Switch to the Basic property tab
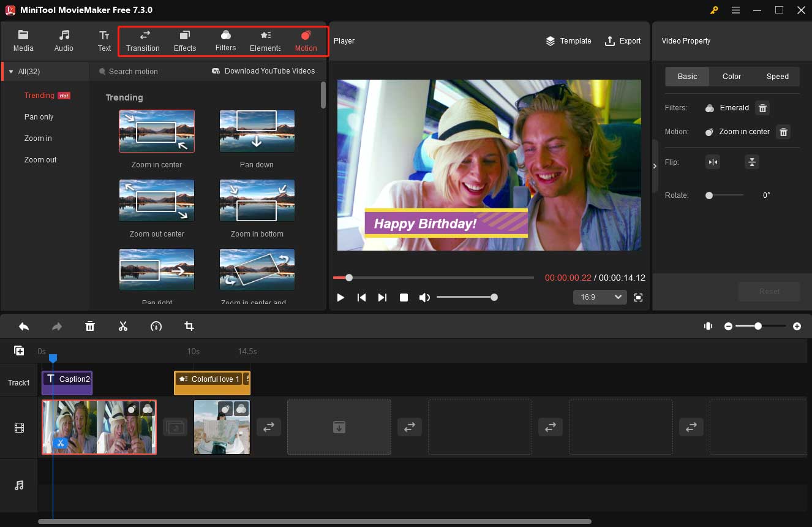This screenshot has height=527, width=812. click(687, 77)
